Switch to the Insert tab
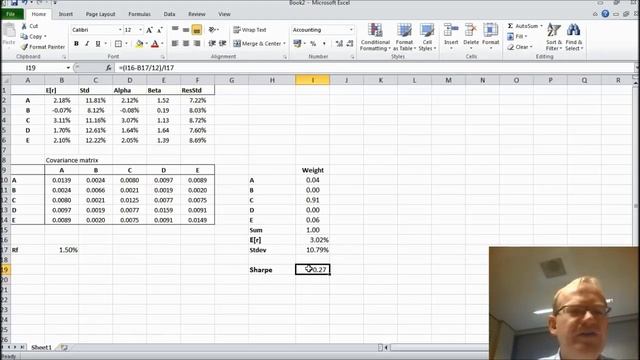The height and width of the screenshot is (360, 640). tap(65, 14)
